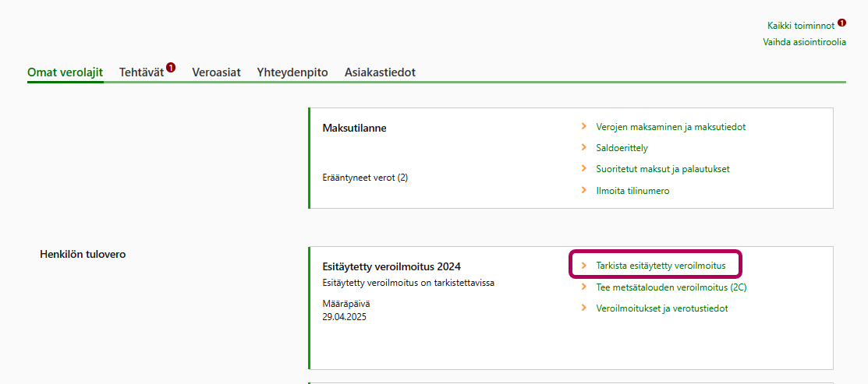Click the arrow icon beside Verojen maksaminen ja maksutiedot
The height and width of the screenshot is (384, 868).
pyautogui.click(x=584, y=126)
